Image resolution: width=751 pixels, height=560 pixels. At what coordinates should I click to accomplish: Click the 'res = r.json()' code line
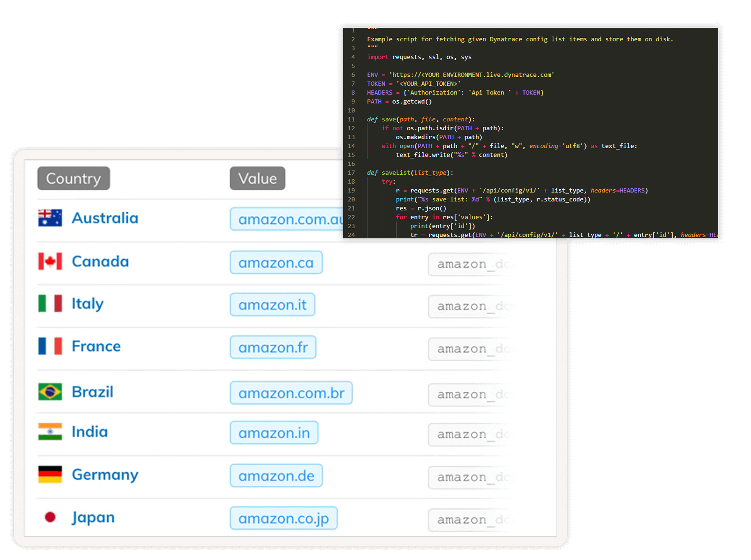pyautogui.click(x=421, y=208)
